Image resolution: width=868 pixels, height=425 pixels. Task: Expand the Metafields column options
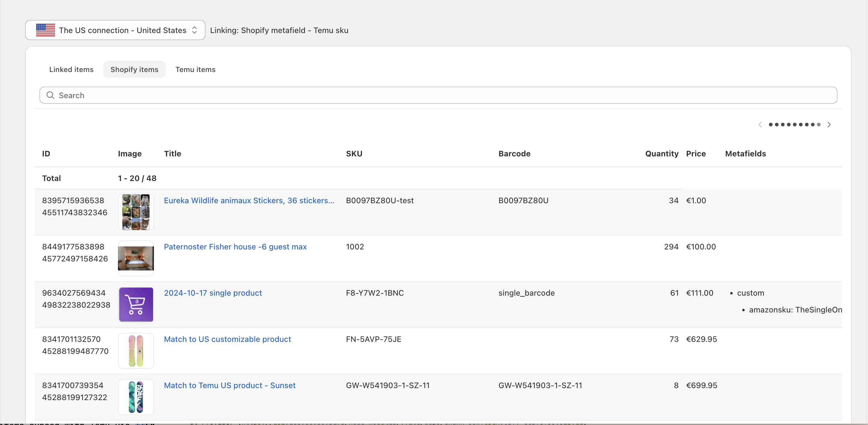point(745,154)
